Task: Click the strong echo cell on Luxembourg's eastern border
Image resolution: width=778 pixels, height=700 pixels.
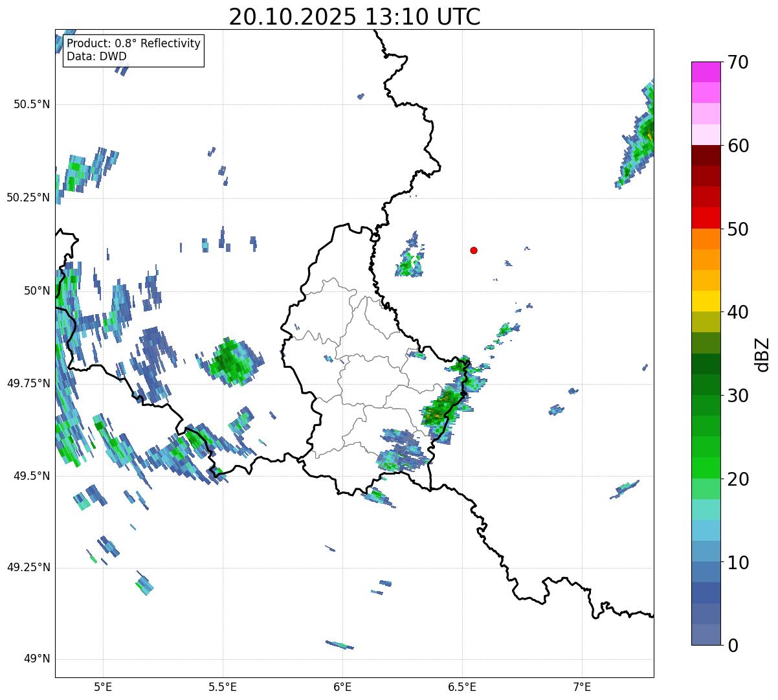Action: [x=441, y=409]
